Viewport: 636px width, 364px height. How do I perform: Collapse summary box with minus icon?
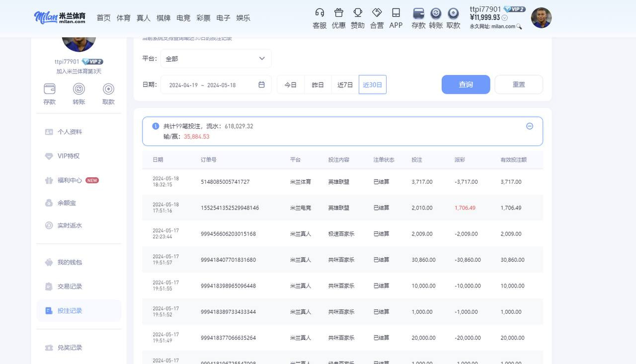pos(530,126)
